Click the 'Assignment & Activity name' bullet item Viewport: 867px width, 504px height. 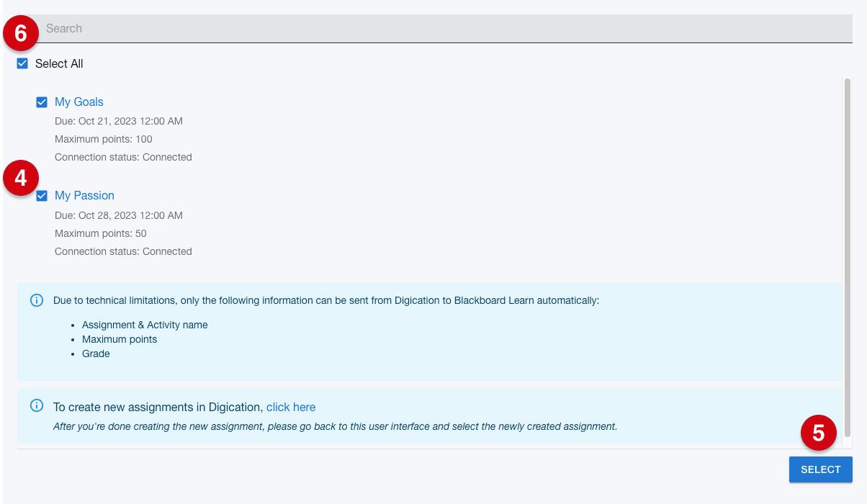pos(145,325)
